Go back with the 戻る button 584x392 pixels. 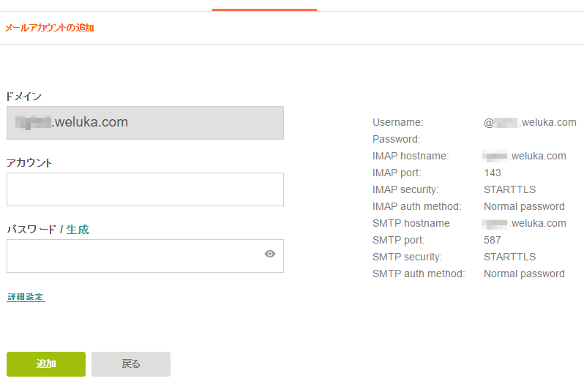(131, 364)
